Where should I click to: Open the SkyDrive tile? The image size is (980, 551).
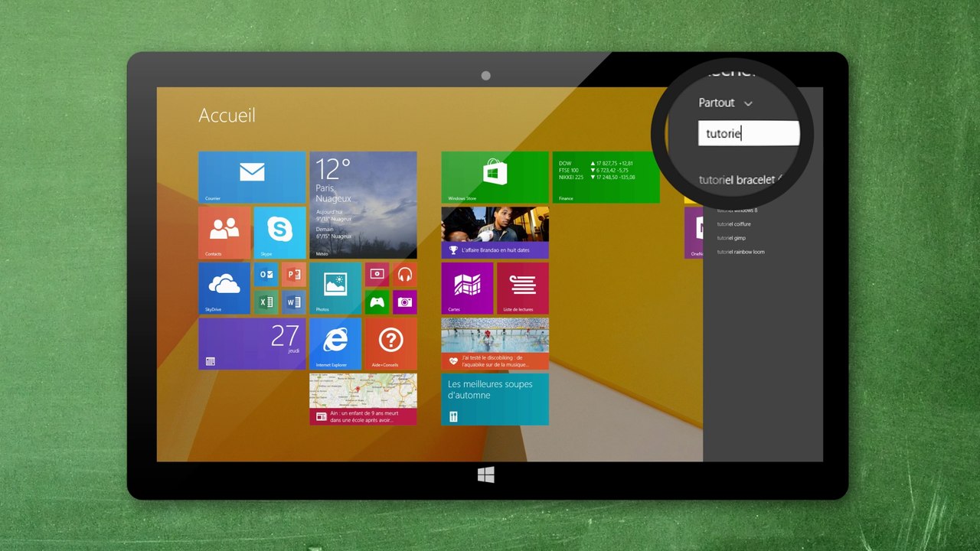click(224, 289)
